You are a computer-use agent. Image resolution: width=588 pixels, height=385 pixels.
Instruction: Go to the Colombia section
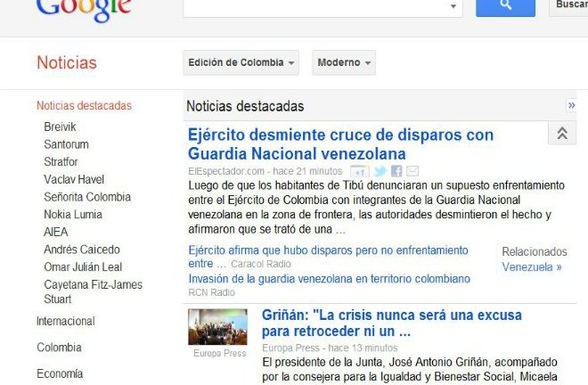(59, 348)
